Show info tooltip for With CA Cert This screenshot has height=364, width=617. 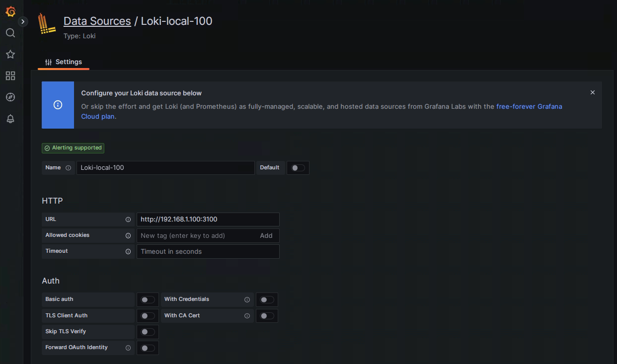pos(247,316)
